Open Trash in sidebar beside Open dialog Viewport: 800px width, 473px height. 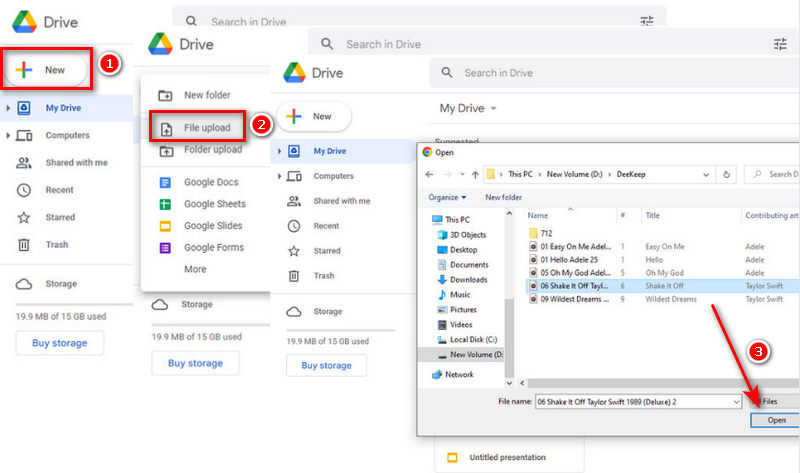tap(323, 276)
